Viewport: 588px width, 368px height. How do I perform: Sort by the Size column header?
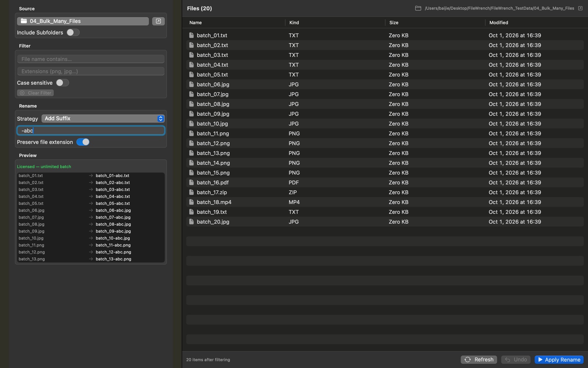(394, 22)
